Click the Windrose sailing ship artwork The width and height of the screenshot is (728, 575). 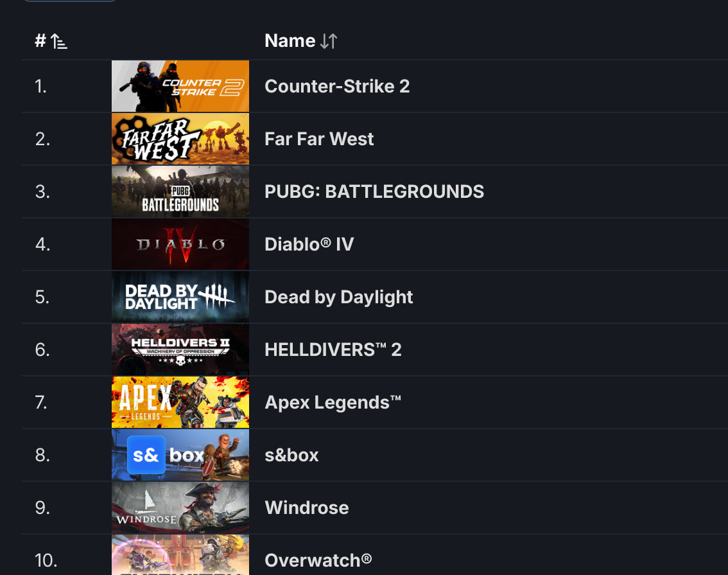[x=180, y=508]
